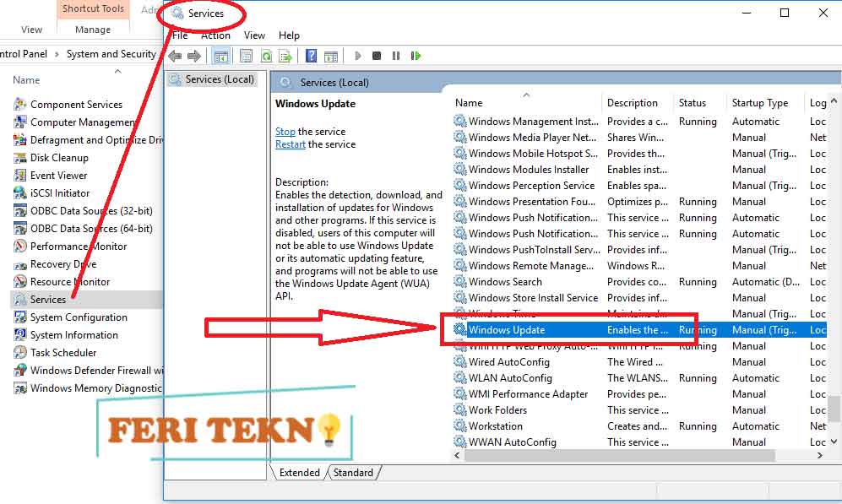Viewport: 842px width, 504px height.
Task: Switch to the Standard tab
Action: [353, 472]
